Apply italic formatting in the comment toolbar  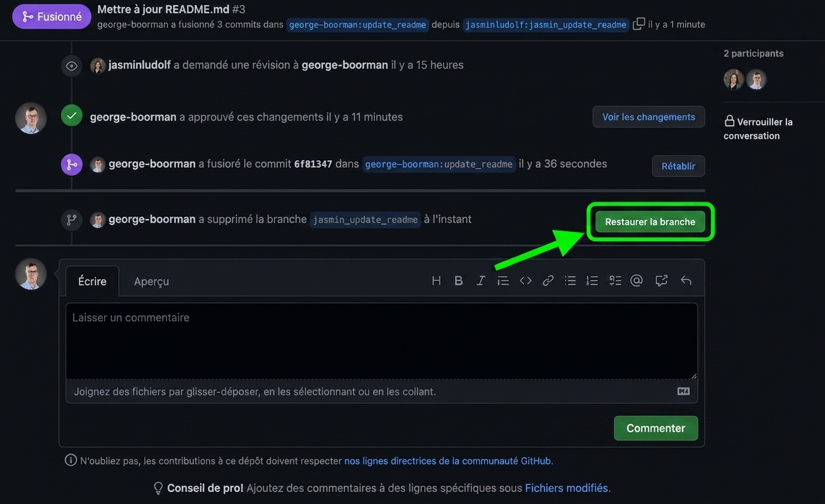point(481,281)
